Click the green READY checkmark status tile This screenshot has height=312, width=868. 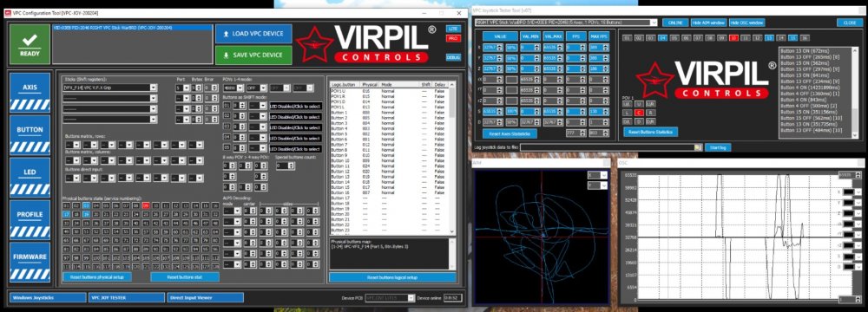point(30,43)
